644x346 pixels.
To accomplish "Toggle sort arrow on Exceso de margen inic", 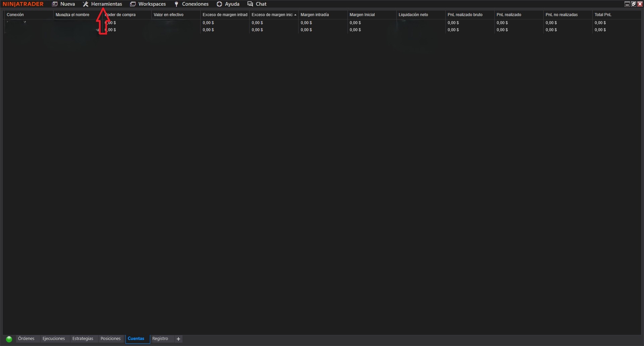I will (295, 15).
